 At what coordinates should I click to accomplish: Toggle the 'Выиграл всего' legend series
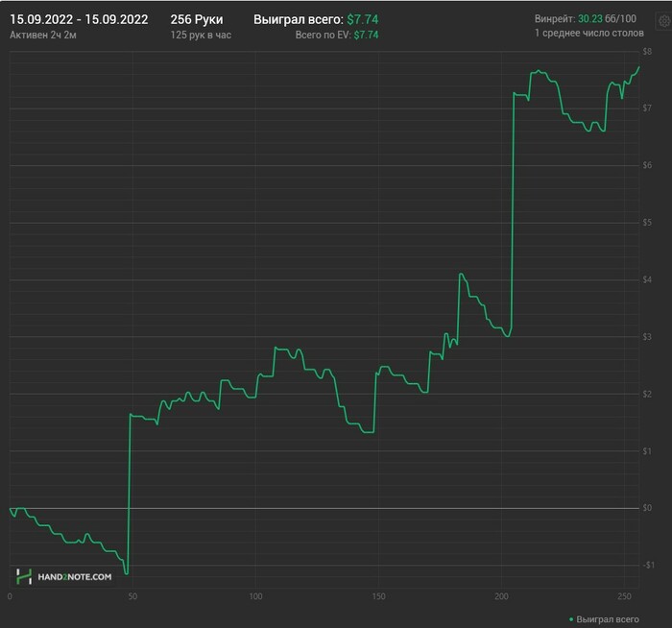[604, 619]
